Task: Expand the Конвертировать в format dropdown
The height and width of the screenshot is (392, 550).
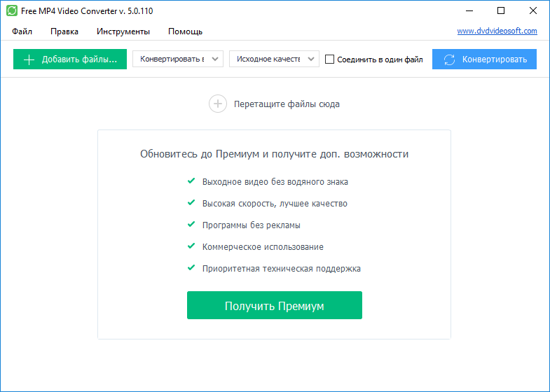Action: [178, 59]
